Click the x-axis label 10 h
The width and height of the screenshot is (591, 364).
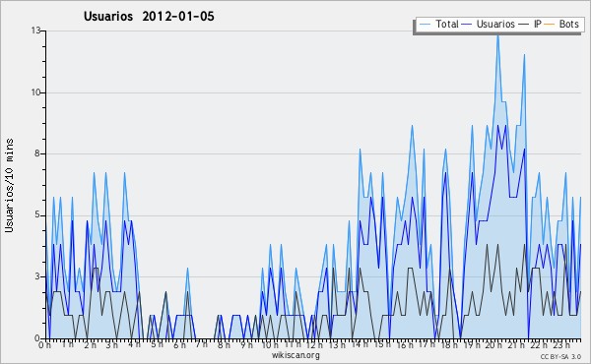(270, 345)
